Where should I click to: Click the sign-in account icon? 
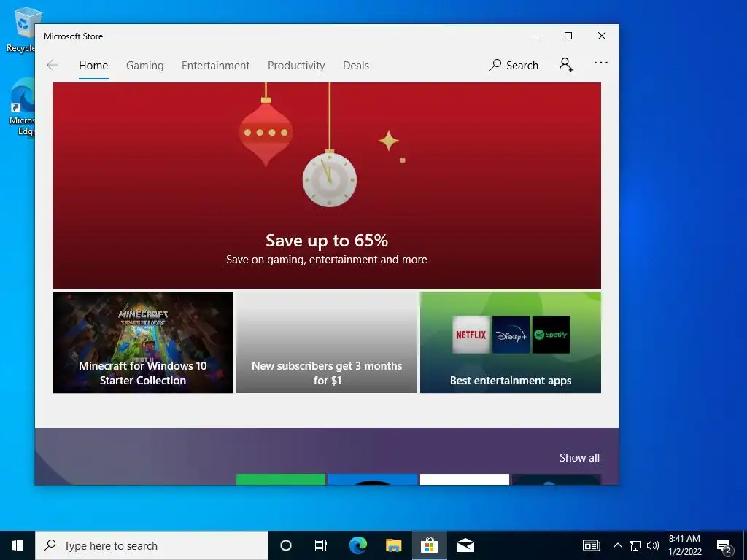pos(566,65)
